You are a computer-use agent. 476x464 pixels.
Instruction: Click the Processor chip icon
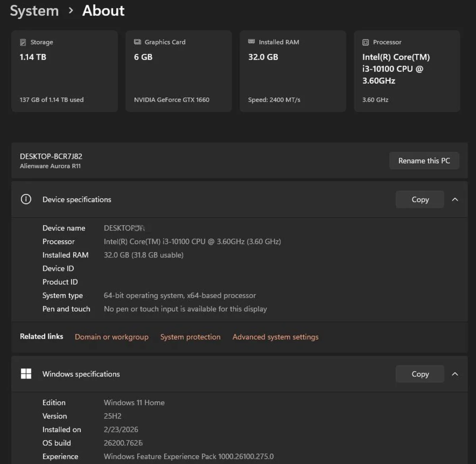tap(365, 42)
